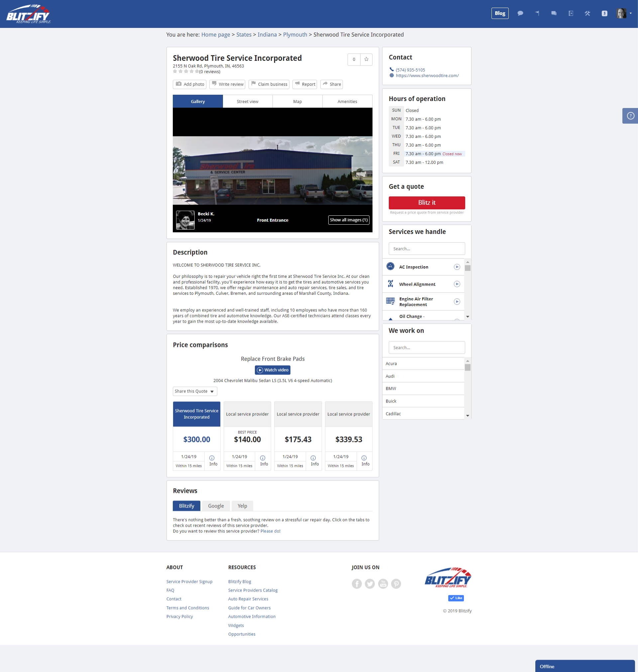Expand the Share this Quote dropdown
638x672 pixels.
tap(194, 391)
